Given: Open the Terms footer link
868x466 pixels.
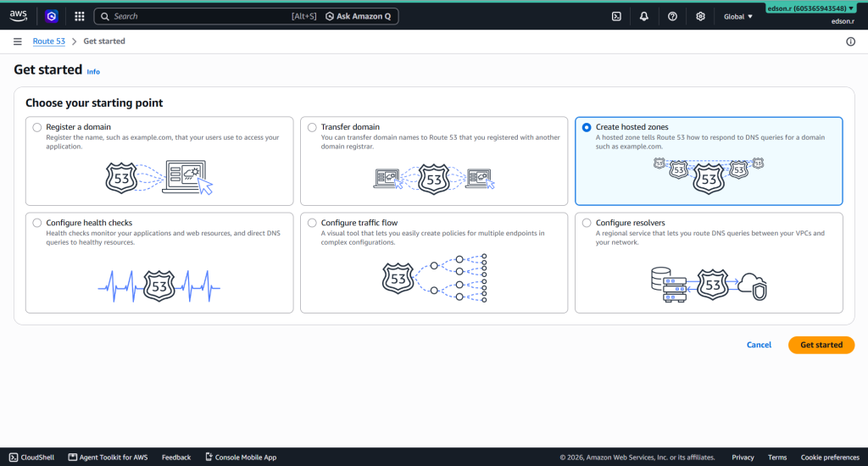Looking at the screenshot, I should tap(777, 458).
